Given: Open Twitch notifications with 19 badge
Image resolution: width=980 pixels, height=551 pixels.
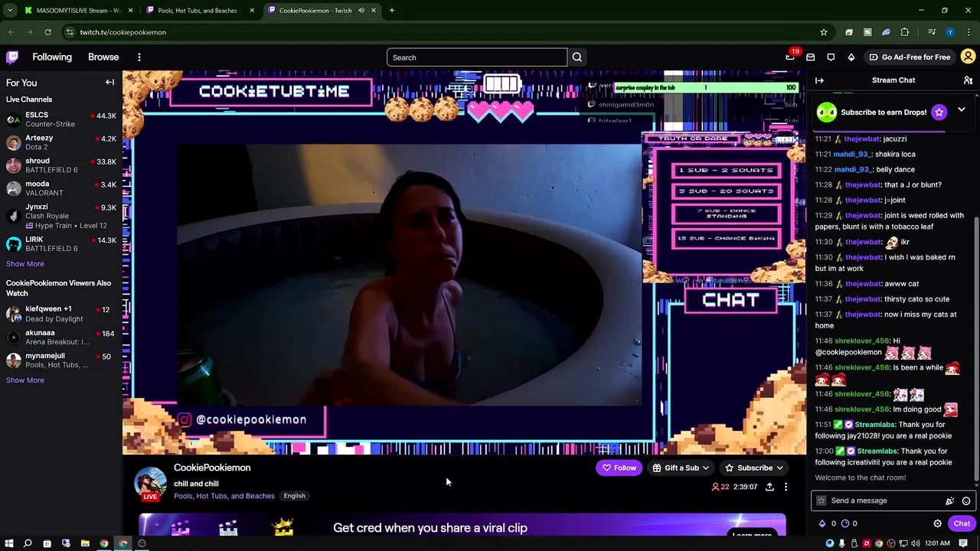Looking at the screenshot, I should (790, 57).
